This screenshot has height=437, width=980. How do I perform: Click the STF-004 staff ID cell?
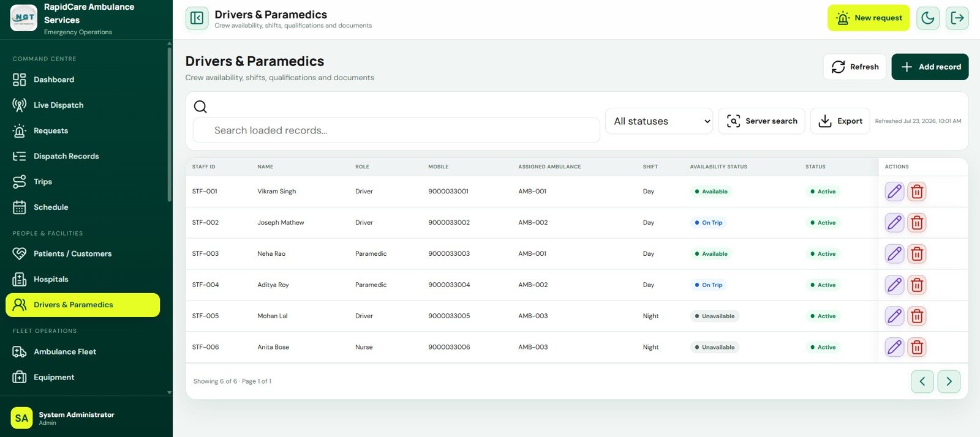[205, 285]
